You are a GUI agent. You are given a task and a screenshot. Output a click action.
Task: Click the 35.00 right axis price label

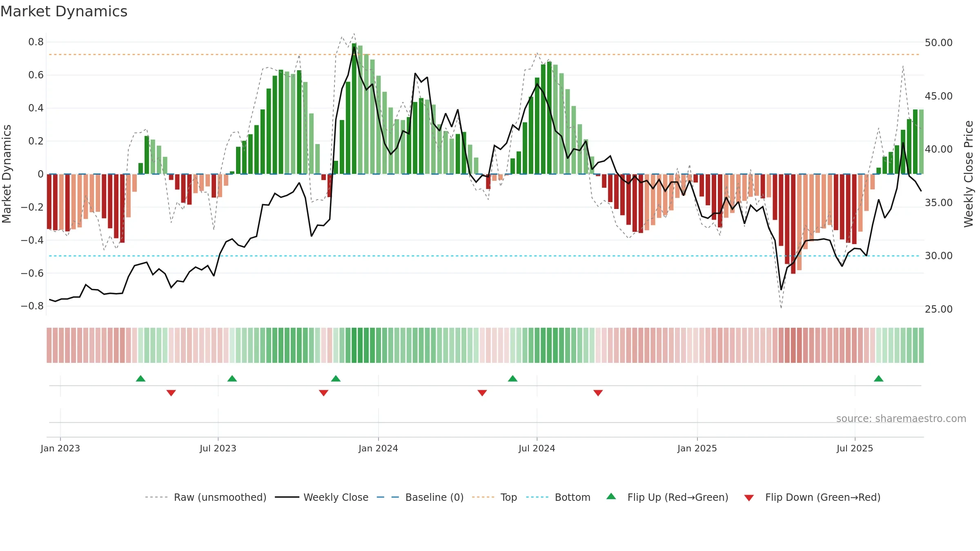tap(938, 203)
